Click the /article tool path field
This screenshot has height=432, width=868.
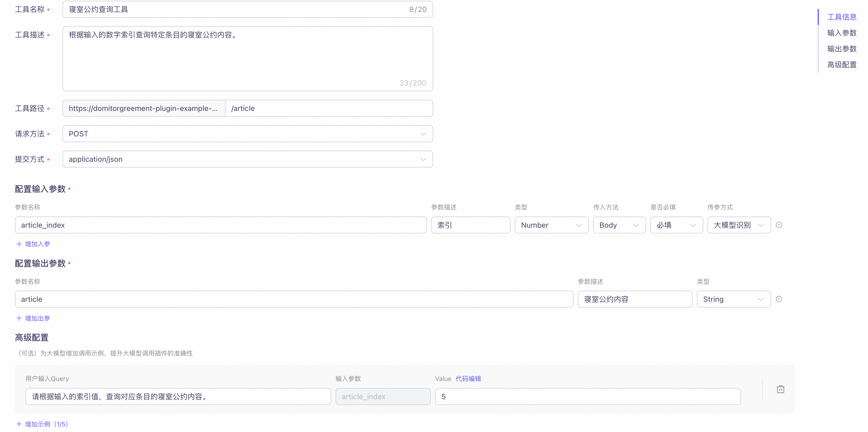tap(329, 108)
